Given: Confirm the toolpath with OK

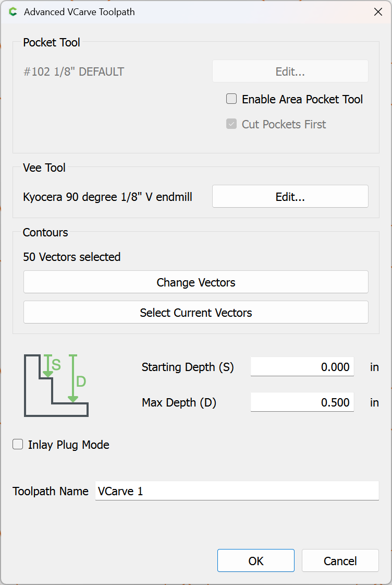Looking at the screenshot, I should 256,561.
